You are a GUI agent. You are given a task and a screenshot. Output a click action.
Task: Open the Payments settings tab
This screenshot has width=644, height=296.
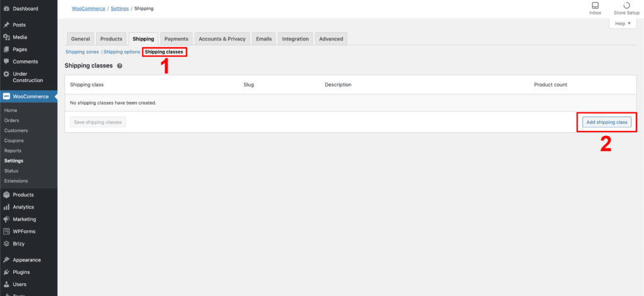tap(176, 38)
